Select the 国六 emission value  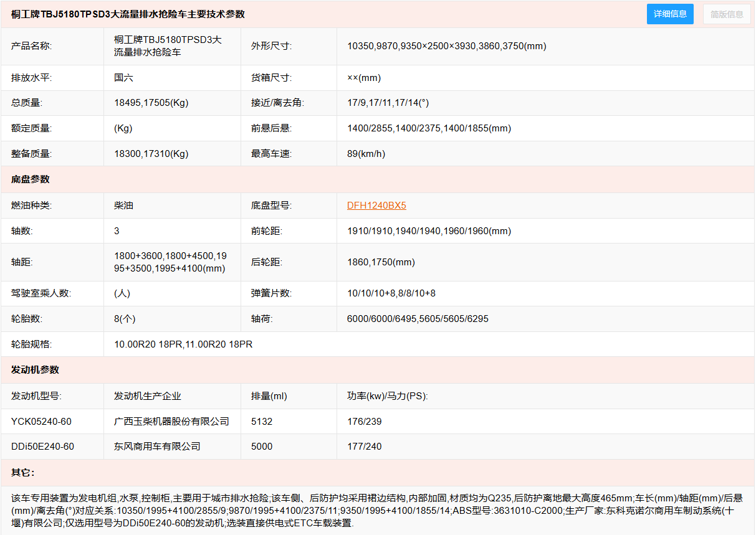[123, 78]
